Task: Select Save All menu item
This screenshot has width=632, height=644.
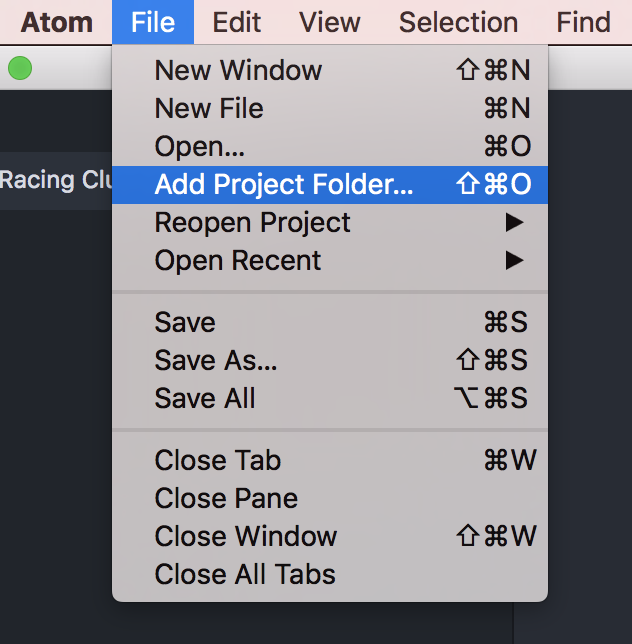Action: pos(205,398)
